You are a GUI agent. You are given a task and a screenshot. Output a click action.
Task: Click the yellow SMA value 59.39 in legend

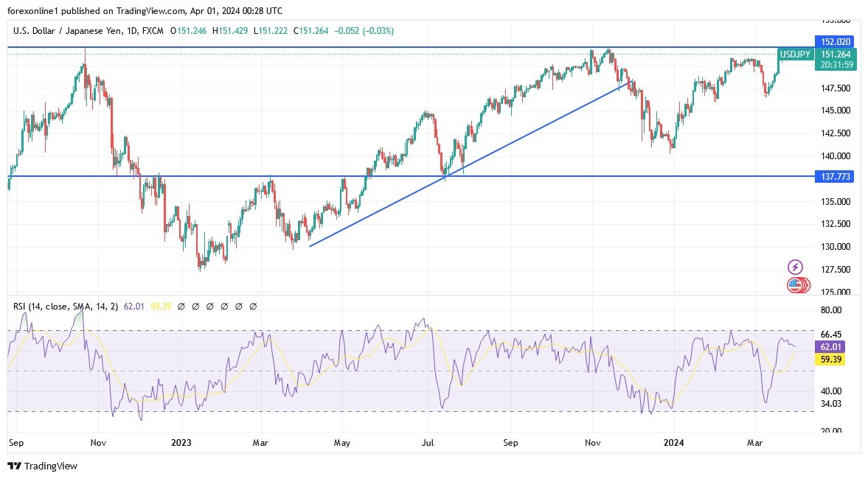coord(160,305)
